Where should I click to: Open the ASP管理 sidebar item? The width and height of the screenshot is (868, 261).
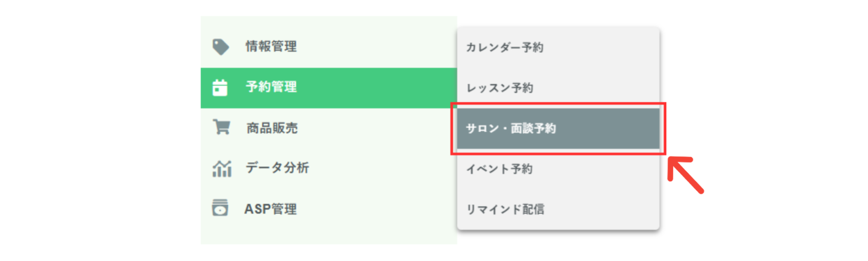pyautogui.click(x=270, y=209)
